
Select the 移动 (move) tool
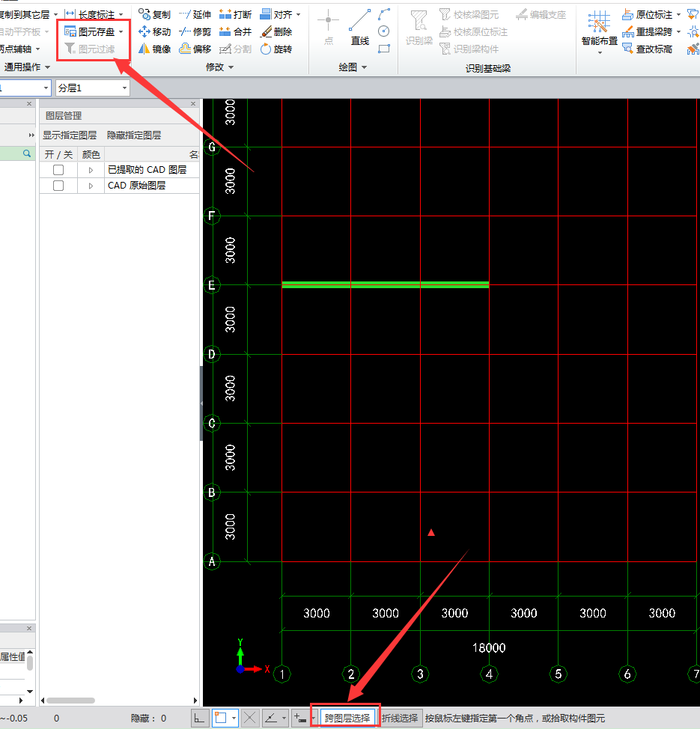point(155,31)
